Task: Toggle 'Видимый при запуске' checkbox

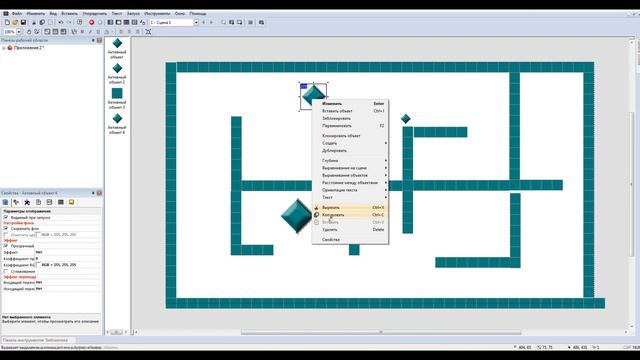Action: [x=6, y=218]
